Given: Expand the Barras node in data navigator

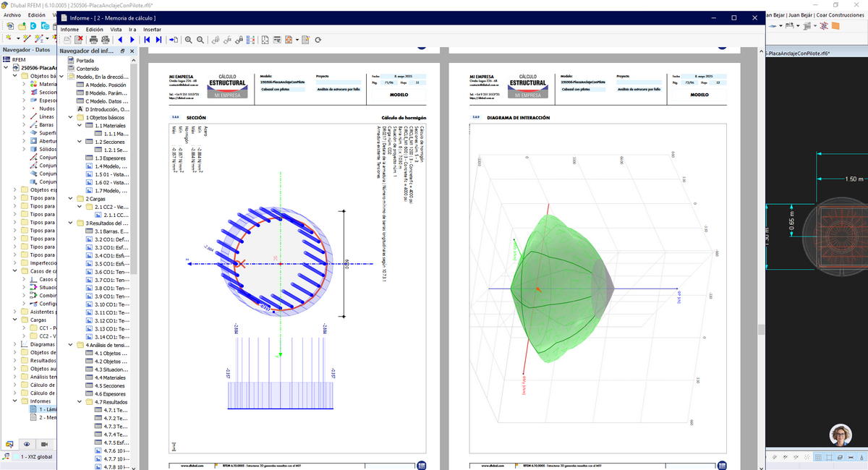Looking at the screenshot, I should (x=24, y=125).
